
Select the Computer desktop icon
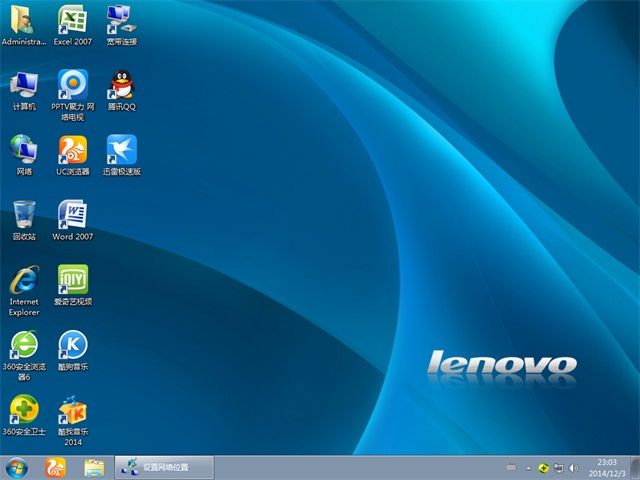click(24, 85)
